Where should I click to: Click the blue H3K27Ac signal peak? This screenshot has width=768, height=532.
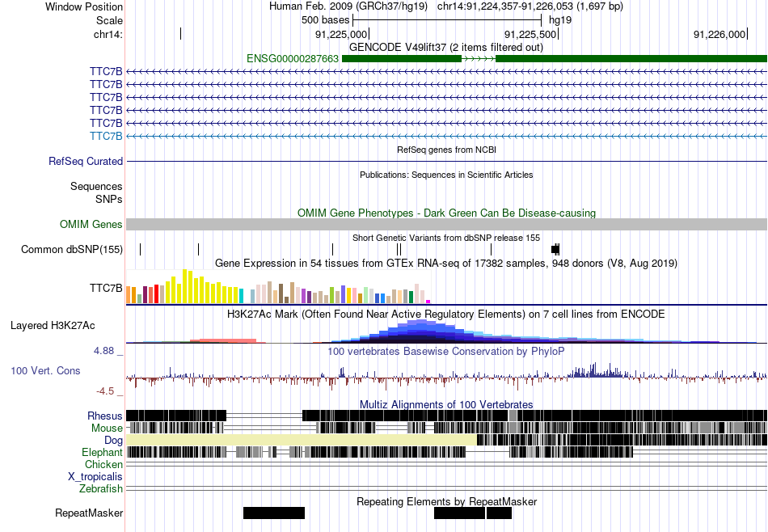[x=421, y=331]
